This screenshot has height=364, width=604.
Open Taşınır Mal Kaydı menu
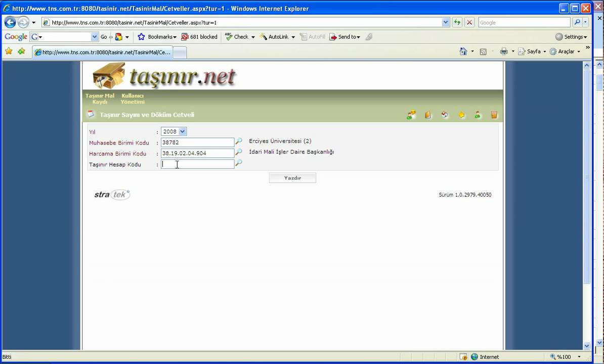click(x=100, y=99)
